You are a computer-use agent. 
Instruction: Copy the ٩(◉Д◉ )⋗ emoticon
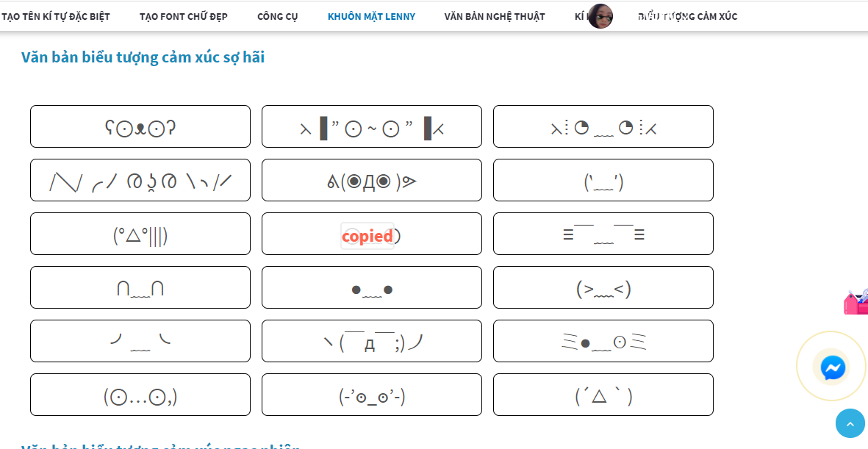click(372, 180)
